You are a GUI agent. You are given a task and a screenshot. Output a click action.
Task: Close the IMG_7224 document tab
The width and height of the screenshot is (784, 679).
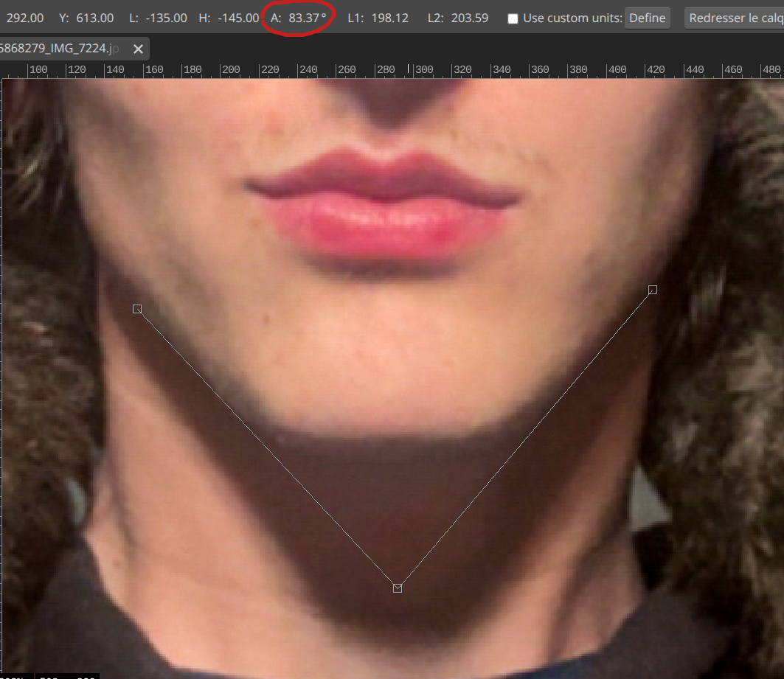coord(138,49)
